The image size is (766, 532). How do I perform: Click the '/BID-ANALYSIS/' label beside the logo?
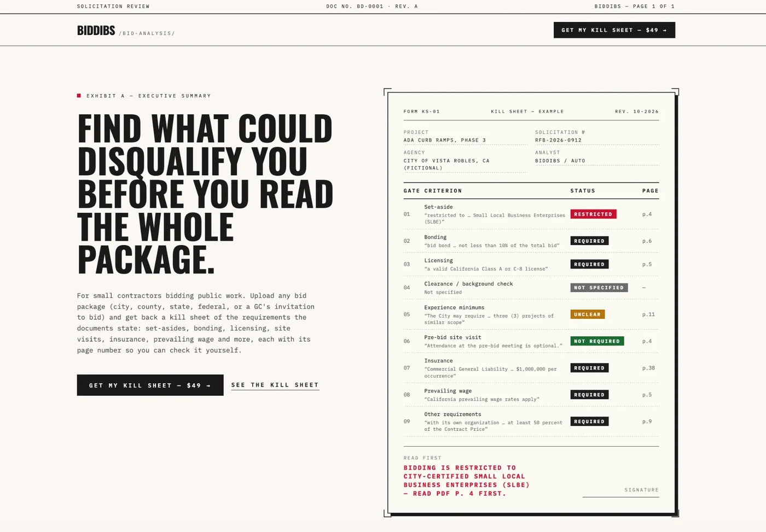click(147, 33)
